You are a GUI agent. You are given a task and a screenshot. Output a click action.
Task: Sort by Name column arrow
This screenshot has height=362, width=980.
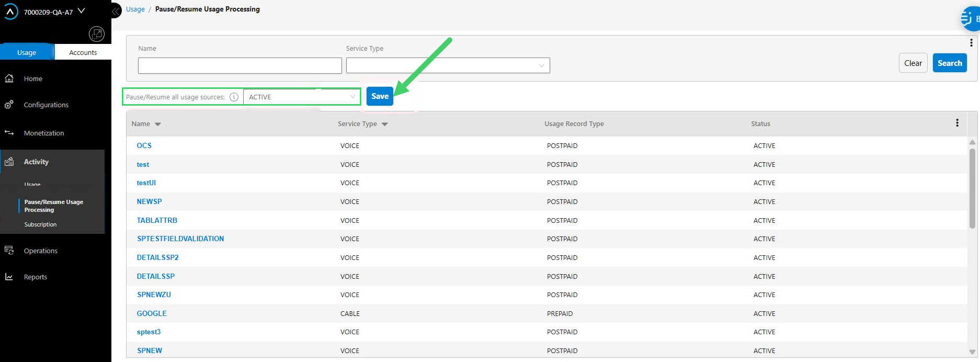(158, 125)
